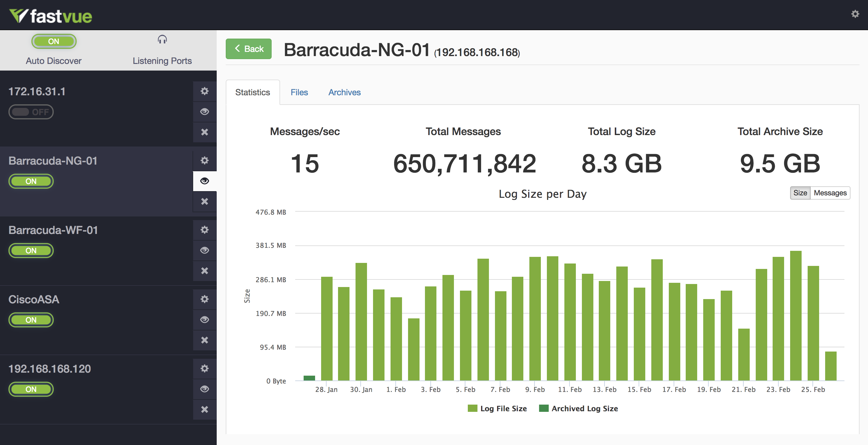The height and width of the screenshot is (445, 868).
Task: Enable the 172.16.31.1 OFF switch
Action: tap(31, 112)
